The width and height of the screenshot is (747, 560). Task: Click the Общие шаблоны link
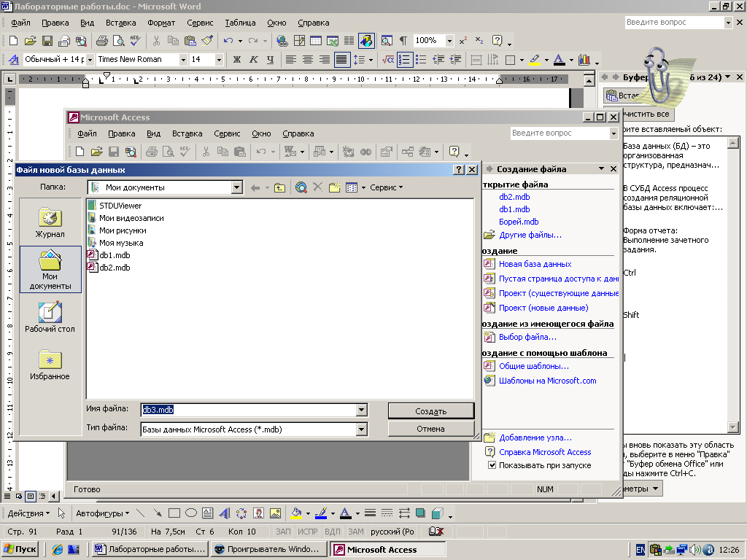point(533,366)
